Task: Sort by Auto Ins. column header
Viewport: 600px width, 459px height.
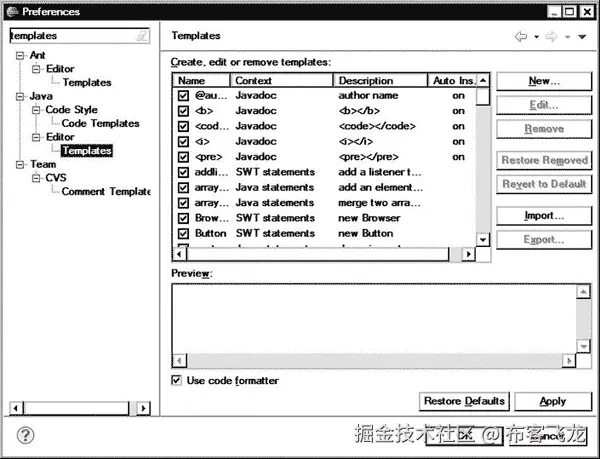Action: tap(452, 80)
